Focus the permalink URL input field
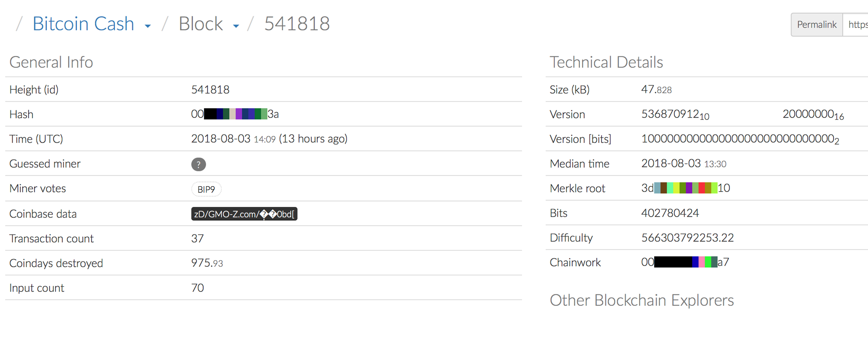The width and height of the screenshot is (868, 339). tap(856, 25)
